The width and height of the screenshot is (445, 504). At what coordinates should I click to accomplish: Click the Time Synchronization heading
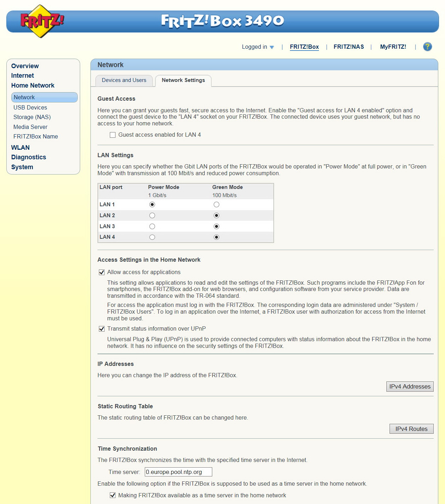127,449
